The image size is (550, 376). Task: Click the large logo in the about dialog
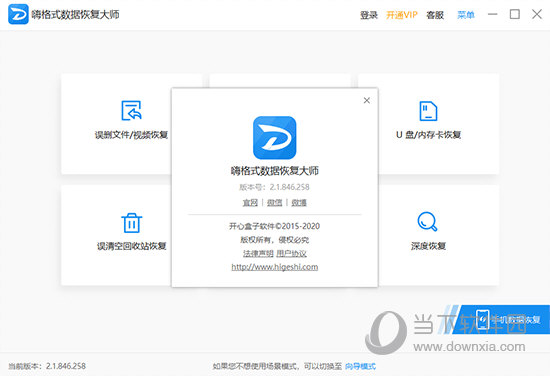[275, 138]
